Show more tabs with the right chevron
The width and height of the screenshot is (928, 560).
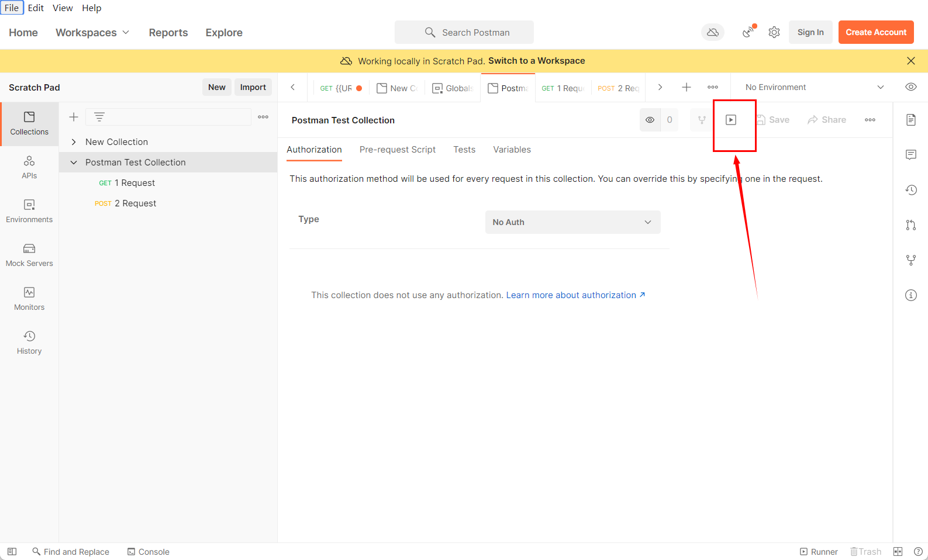[660, 87]
